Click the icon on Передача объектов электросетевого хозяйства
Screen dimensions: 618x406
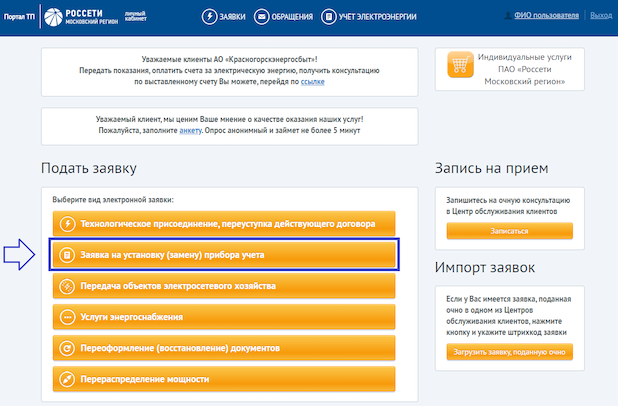click(x=67, y=287)
